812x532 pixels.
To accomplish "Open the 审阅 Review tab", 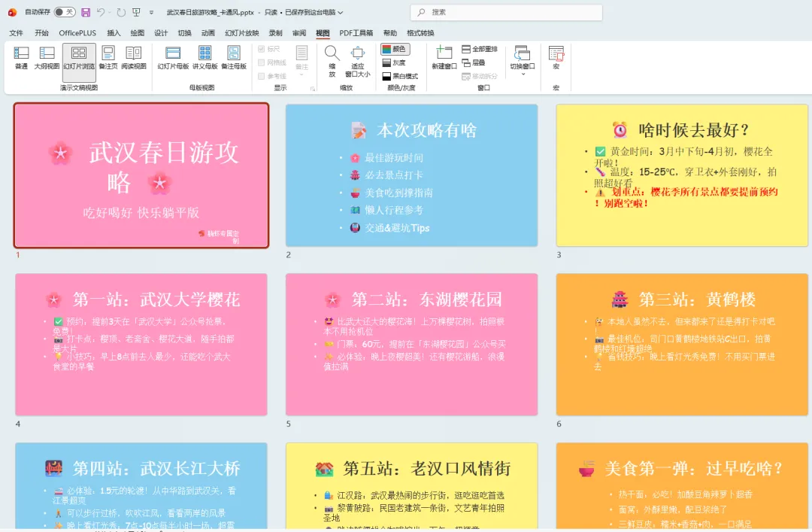I will pyautogui.click(x=299, y=32).
